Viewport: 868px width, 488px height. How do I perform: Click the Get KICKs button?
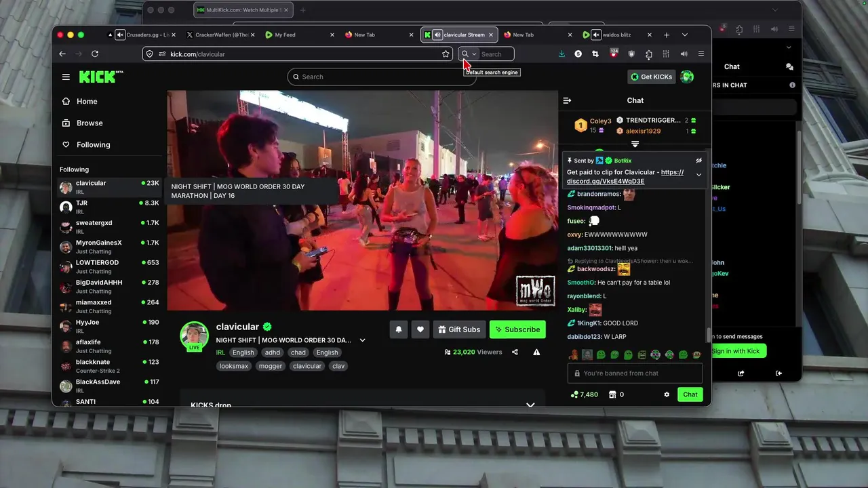(x=651, y=77)
